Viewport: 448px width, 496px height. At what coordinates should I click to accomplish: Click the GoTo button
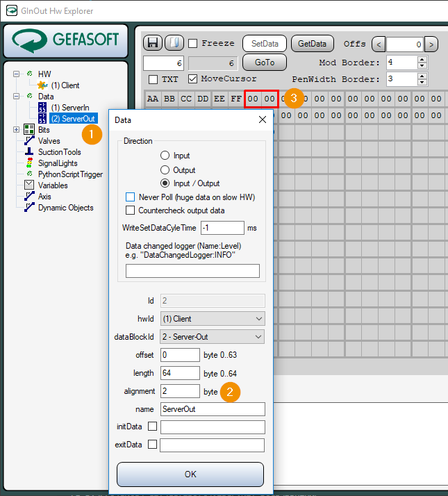[265, 63]
